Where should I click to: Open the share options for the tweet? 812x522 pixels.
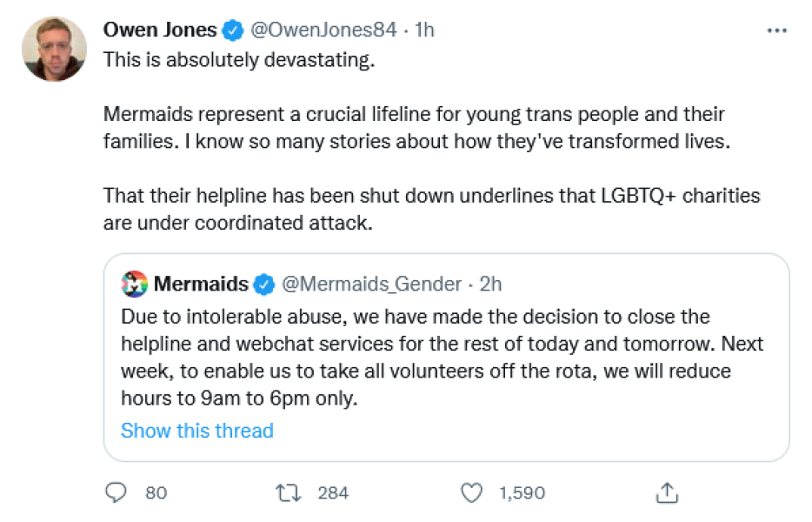[x=667, y=492]
